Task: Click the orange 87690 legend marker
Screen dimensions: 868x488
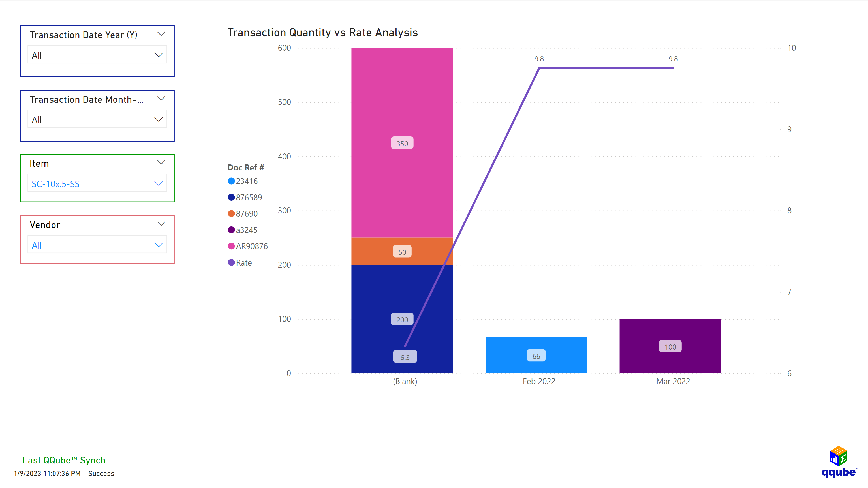Action: pyautogui.click(x=231, y=213)
